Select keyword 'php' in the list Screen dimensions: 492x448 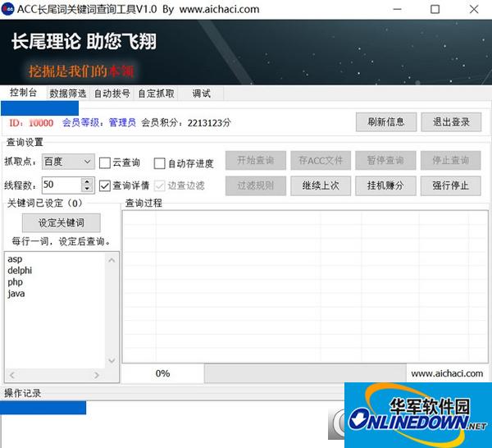pos(15,282)
